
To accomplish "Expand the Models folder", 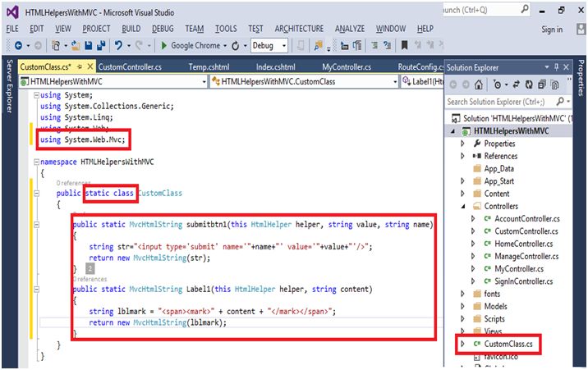I will [462, 306].
